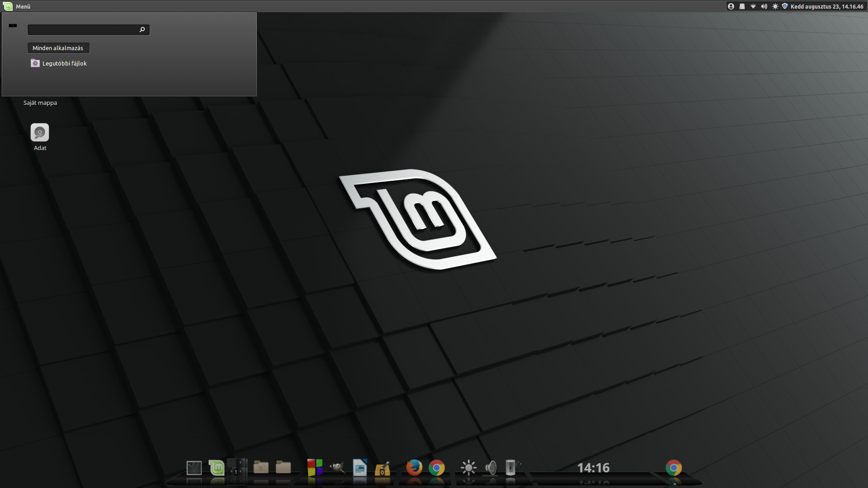Open the calendar from Kedd augusztus 23 clock

tap(827, 6)
